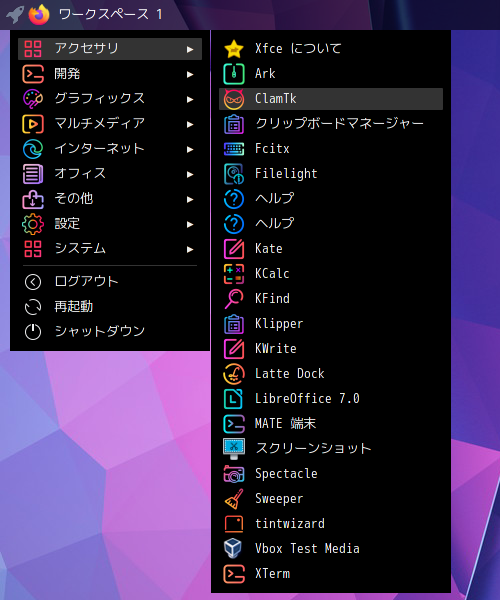Expand the 開発 submenu arrow

pyautogui.click(x=190, y=74)
